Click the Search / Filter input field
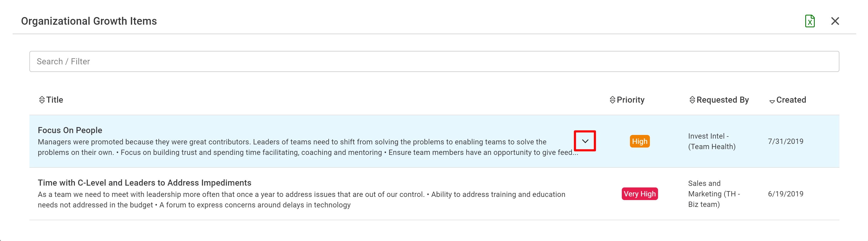 tap(434, 61)
